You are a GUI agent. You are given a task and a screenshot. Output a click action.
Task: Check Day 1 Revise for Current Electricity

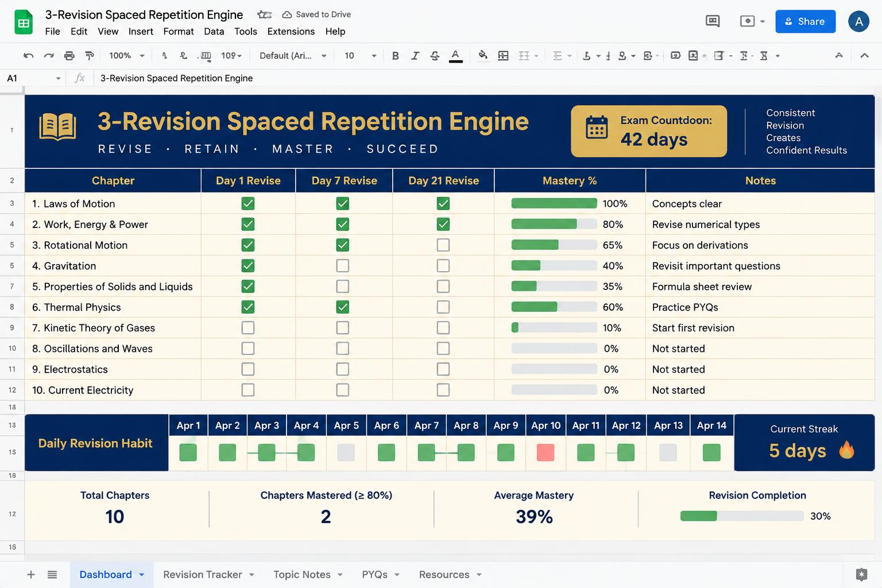point(248,390)
